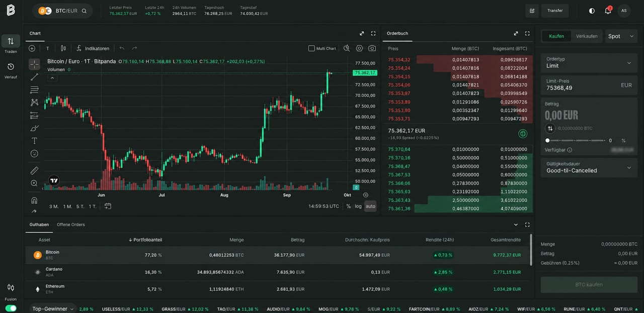Take a chart snapshot with the camera icon
The image size is (644, 313).
click(372, 48)
